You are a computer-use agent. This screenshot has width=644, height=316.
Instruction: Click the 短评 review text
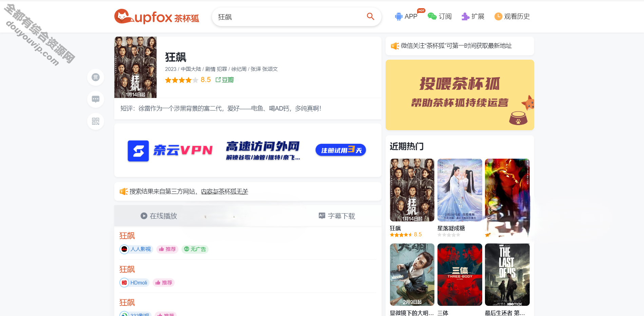(x=221, y=108)
